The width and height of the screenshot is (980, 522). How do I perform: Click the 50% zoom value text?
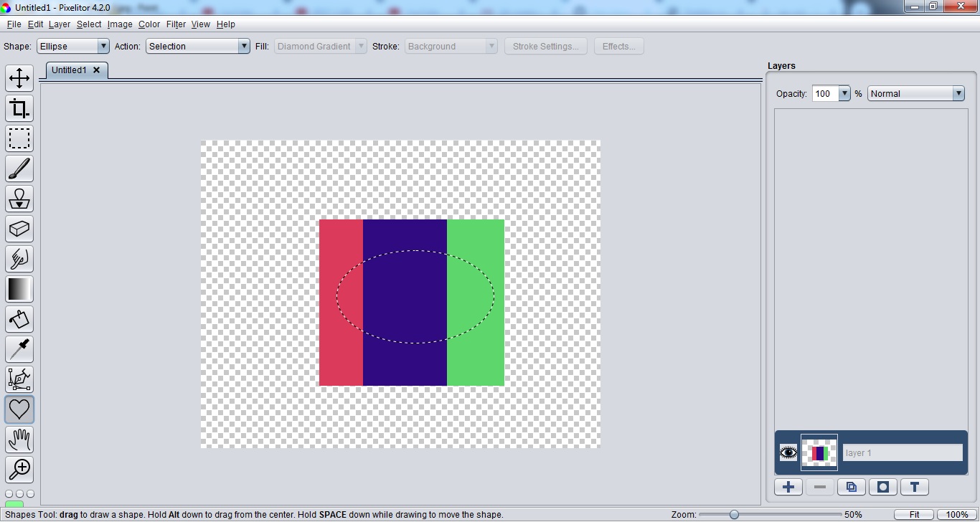click(x=853, y=514)
